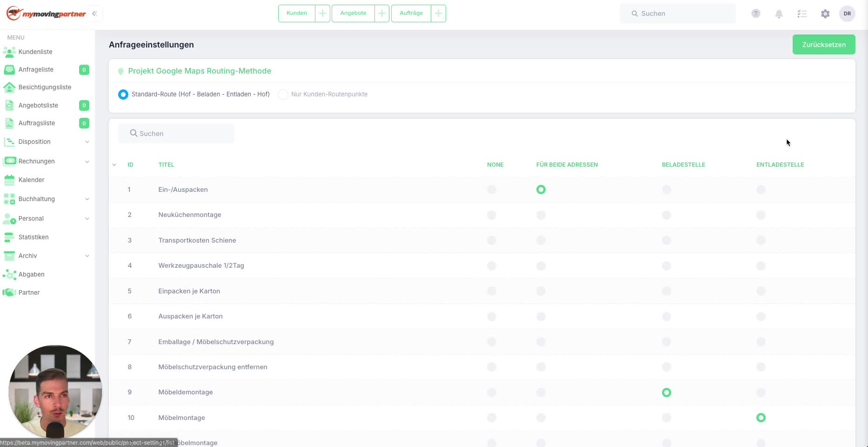Expand the Buchhaltung submenu chevron
The image size is (868, 447).
click(x=87, y=199)
